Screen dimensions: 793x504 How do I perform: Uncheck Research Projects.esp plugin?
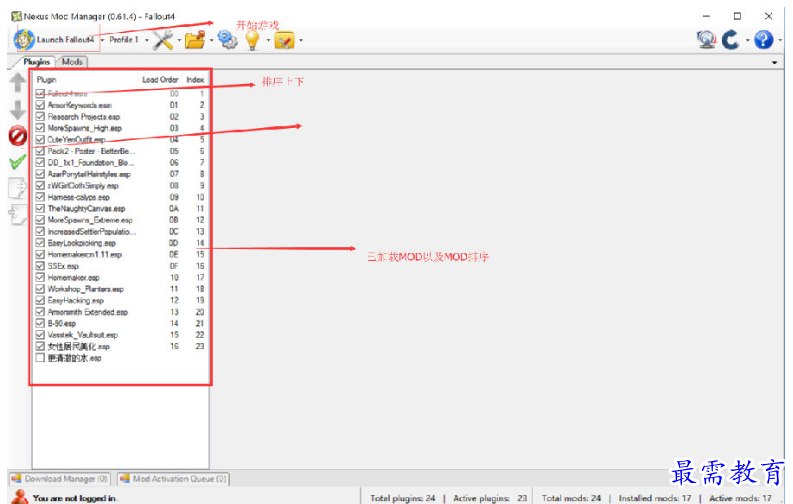[x=40, y=116]
